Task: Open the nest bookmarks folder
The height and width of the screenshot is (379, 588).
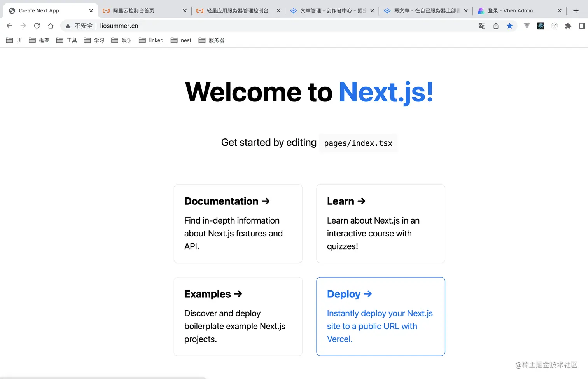Action: tap(181, 40)
